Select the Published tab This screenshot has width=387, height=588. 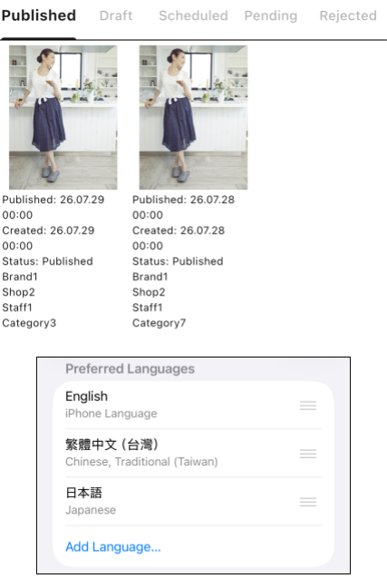pyautogui.click(x=39, y=15)
